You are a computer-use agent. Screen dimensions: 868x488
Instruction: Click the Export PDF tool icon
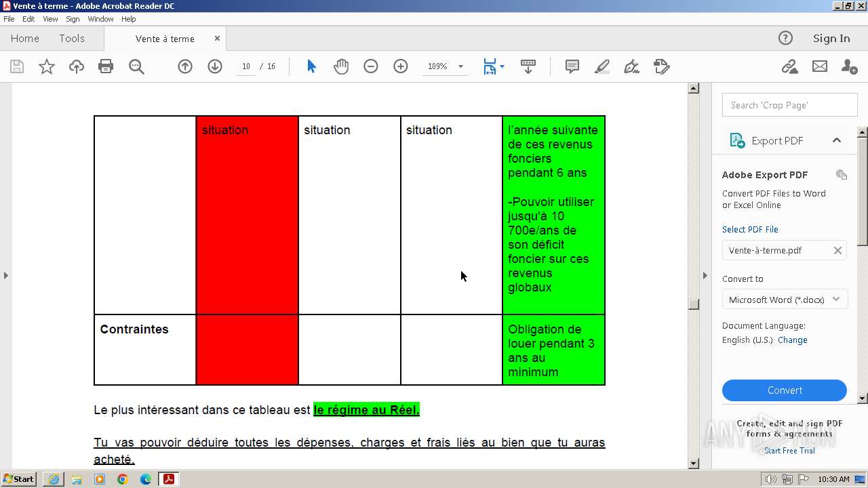[737, 140]
